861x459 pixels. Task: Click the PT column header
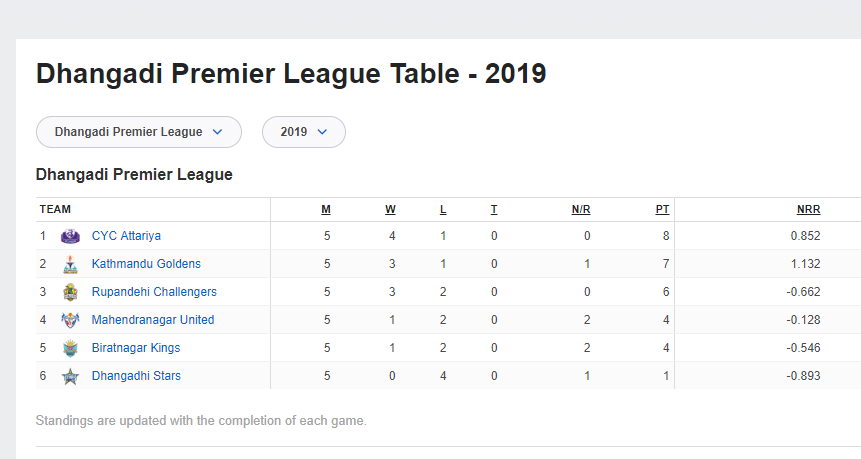[x=662, y=210]
